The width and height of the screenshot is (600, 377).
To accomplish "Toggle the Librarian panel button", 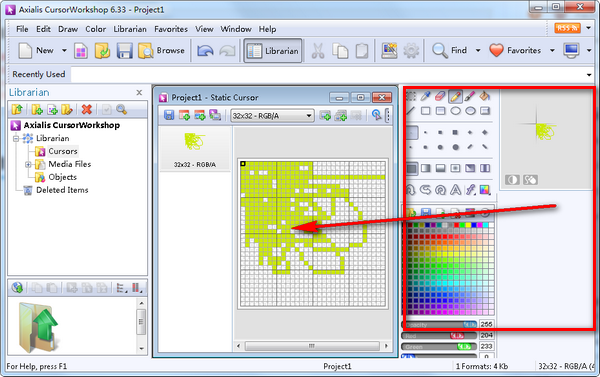I will 273,51.
